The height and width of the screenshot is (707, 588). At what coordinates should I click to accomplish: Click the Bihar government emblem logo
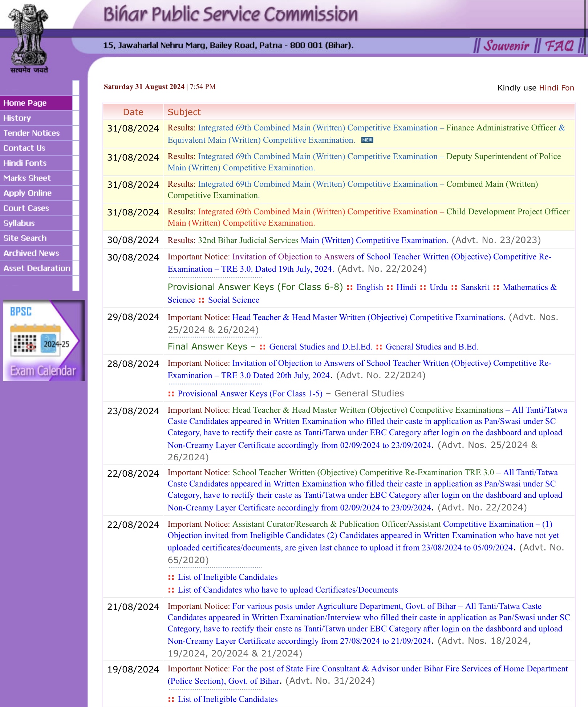(29, 39)
